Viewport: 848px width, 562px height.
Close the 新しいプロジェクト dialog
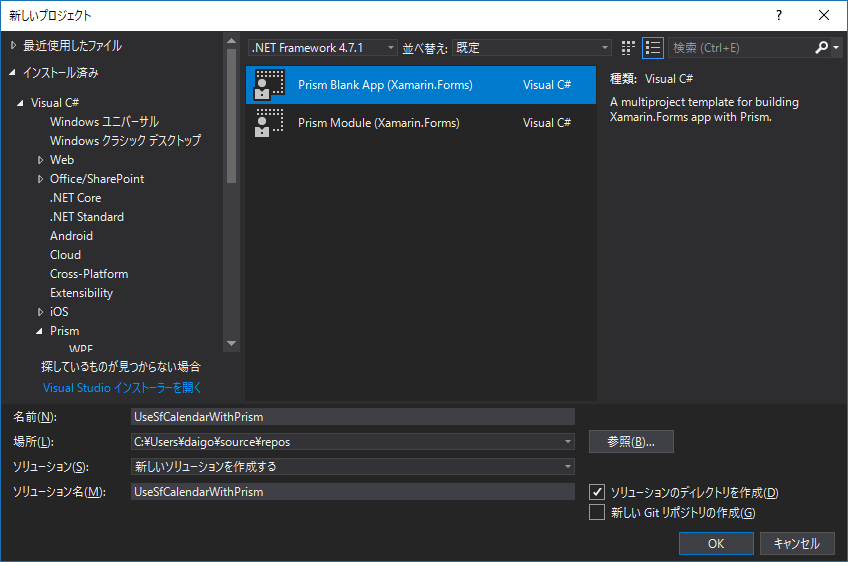pyautogui.click(x=824, y=15)
